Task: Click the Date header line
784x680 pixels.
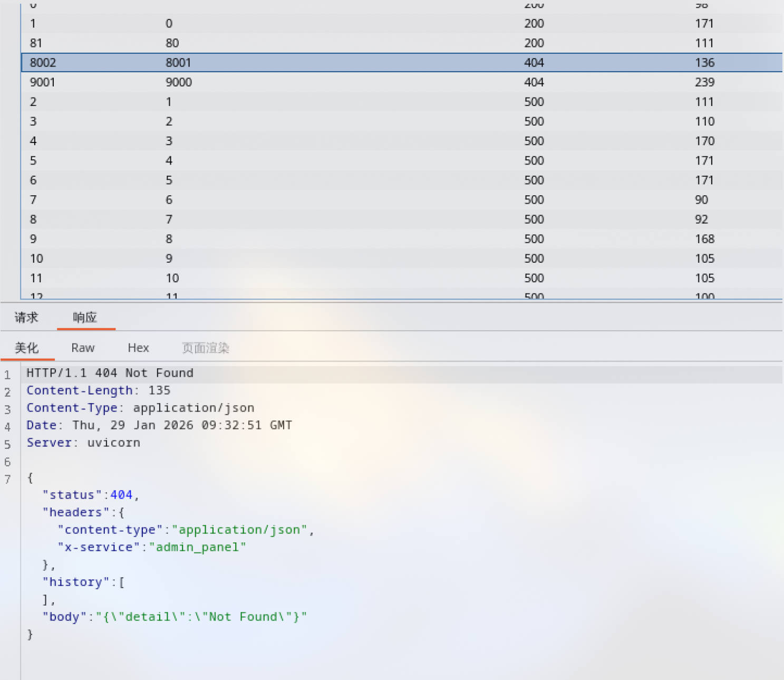Action: pos(159,426)
